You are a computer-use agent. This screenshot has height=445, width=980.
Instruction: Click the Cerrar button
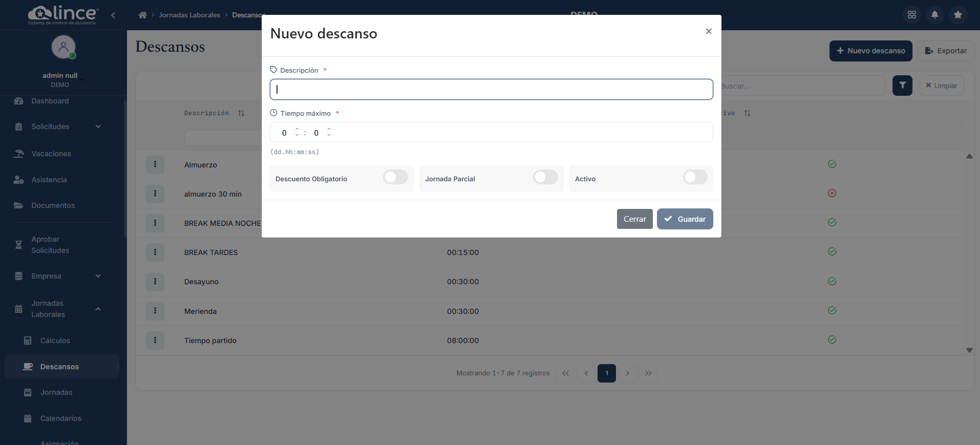click(x=634, y=219)
